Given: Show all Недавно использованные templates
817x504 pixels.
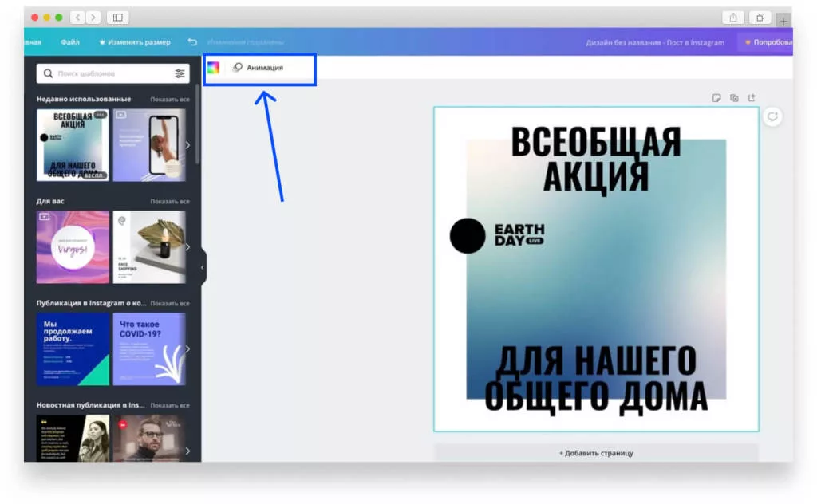Looking at the screenshot, I should (x=170, y=100).
